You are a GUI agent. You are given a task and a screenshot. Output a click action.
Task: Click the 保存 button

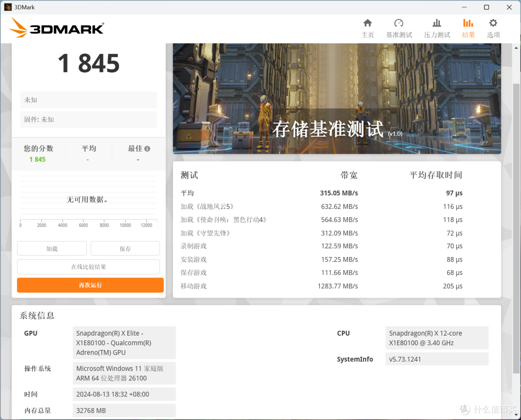pyautogui.click(x=125, y=249)
